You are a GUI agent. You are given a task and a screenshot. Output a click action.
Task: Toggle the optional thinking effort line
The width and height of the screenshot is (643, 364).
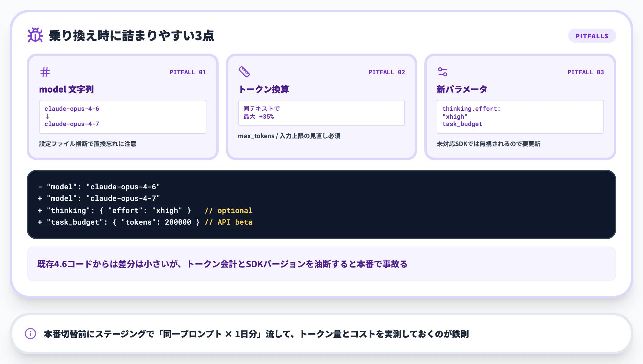pos(145,210)
